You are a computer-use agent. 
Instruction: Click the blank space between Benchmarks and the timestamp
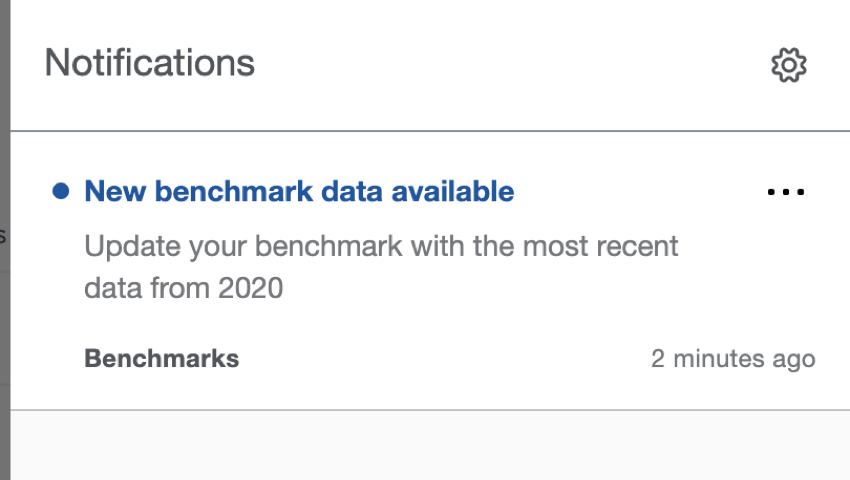[445, 359]
